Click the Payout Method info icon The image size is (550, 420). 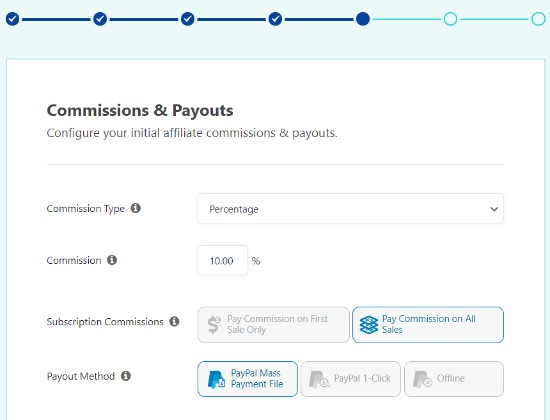(126, 376)
